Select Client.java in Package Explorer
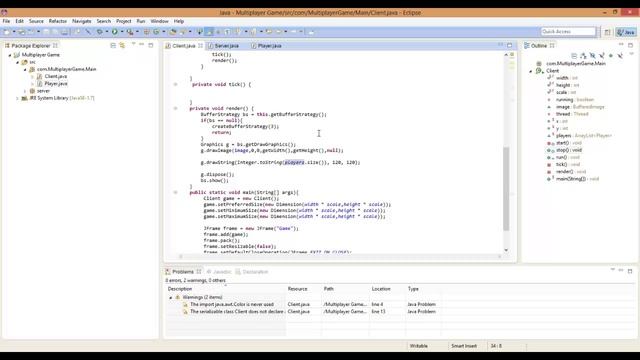Image resolution: width=640 pixels, height=360 pixels. [x=56, y=76]
